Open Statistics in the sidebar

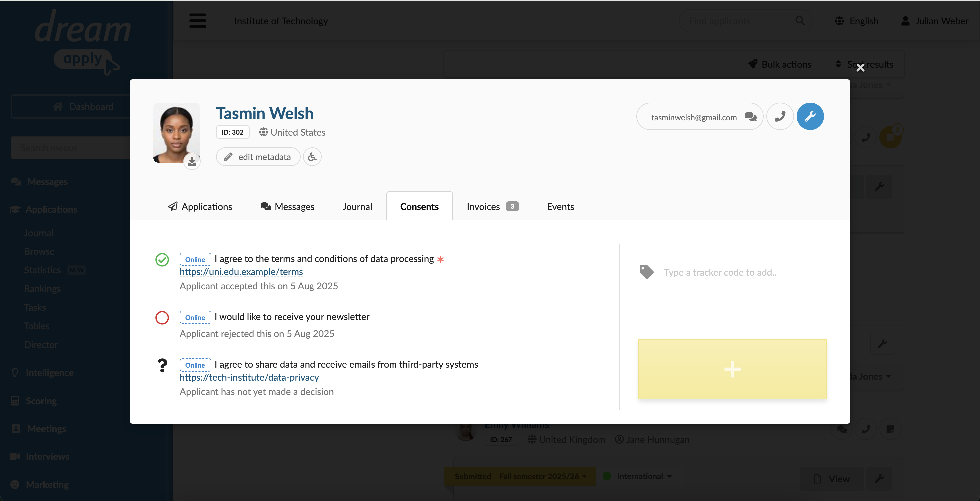(42, 270)
